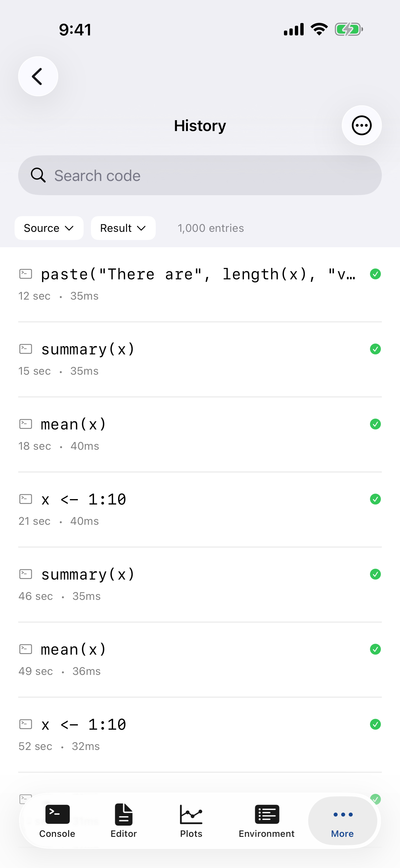Open the Environment panel icon
The width and height of the screenshot is (400, 868).
(266, 819)
